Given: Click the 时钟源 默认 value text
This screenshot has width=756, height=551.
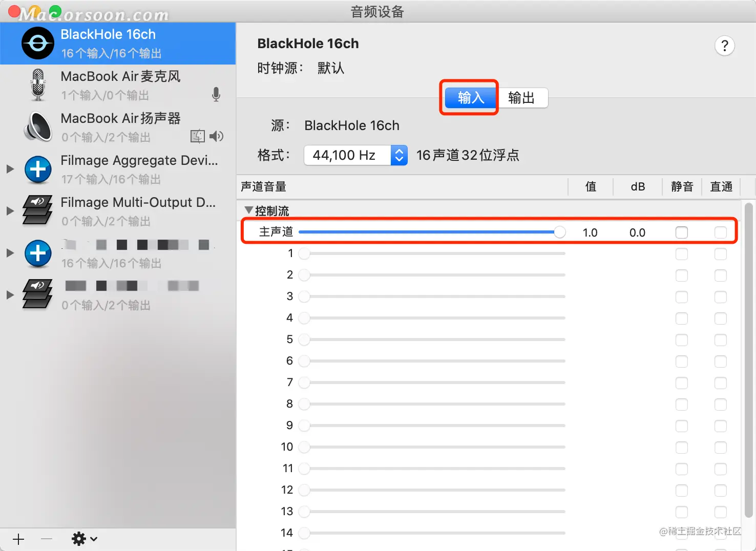Looking at the screenshot, I should [x=331, y=68].
